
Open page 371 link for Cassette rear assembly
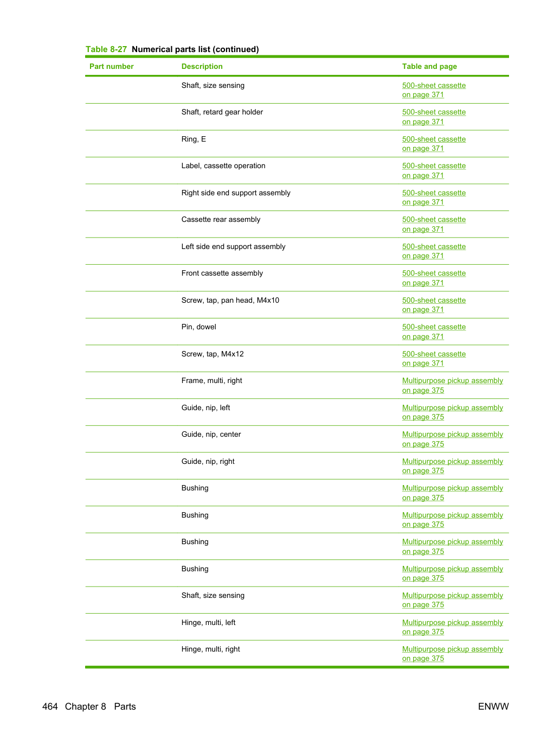pyautogui.click(x=434, y=225)
